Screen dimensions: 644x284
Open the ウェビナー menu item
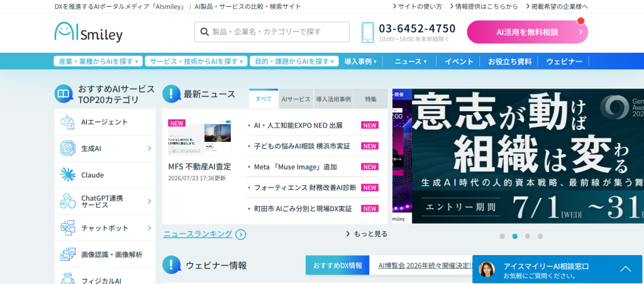[x=564, y=62]
